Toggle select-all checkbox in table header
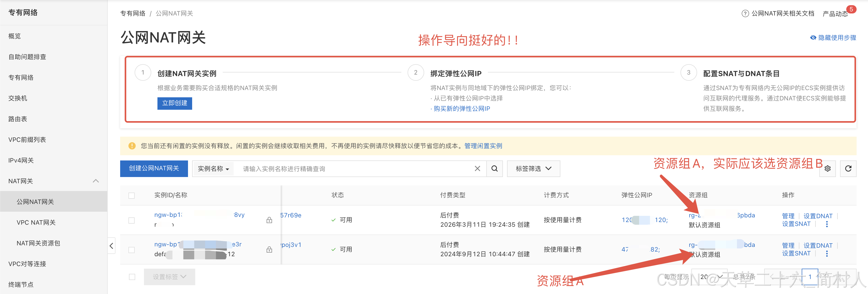The width and height of the screenshot is (868, 294). tap(132, 196)
